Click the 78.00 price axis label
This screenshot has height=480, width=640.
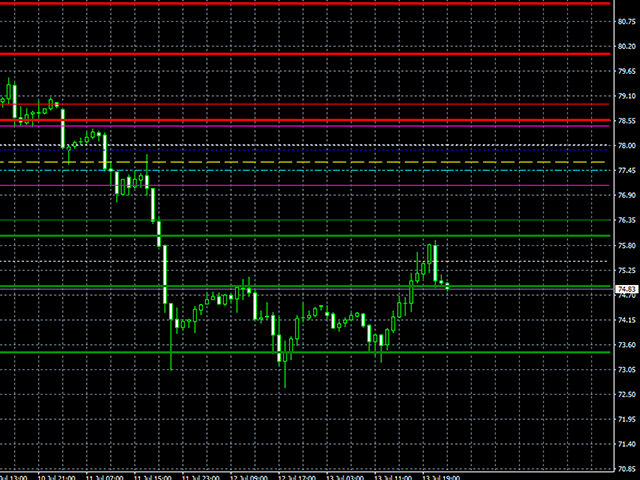coord(627,146)
